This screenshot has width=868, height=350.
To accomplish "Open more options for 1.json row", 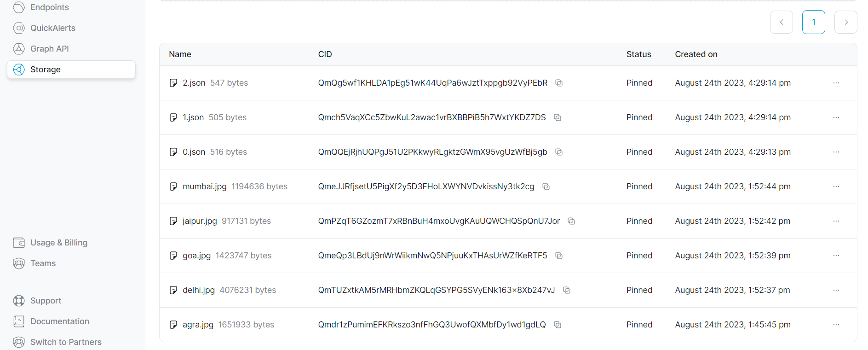I will click(836, 117).
